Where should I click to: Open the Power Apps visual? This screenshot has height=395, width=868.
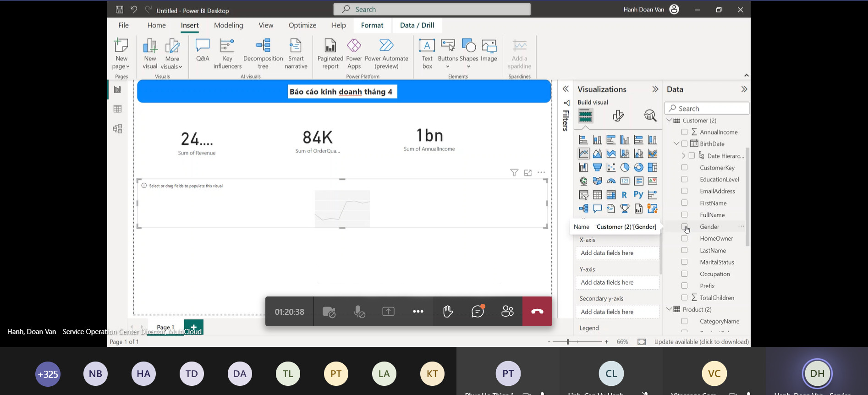(x=354, y=54)
